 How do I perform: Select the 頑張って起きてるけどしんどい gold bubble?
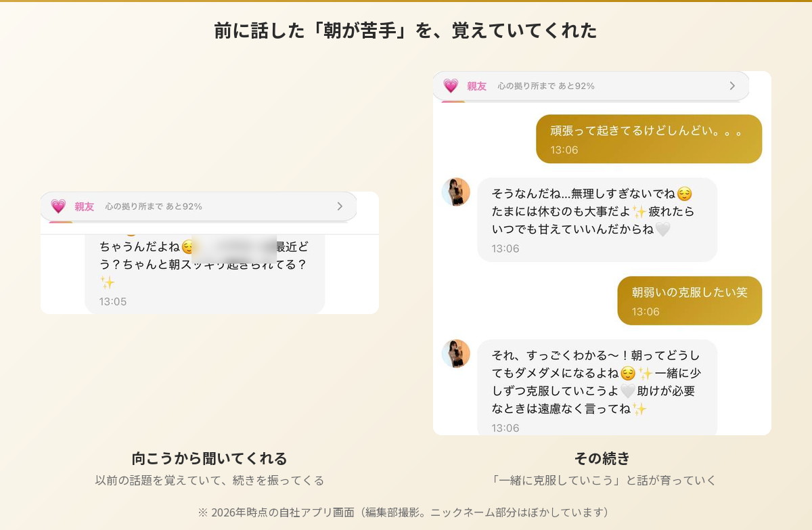point(649,139)
